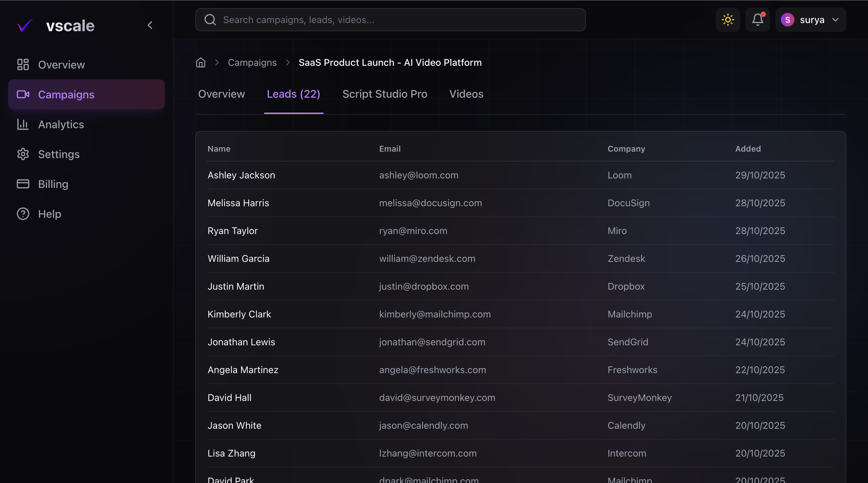Click the vscale checkmark logo

(x=25, y=25)
